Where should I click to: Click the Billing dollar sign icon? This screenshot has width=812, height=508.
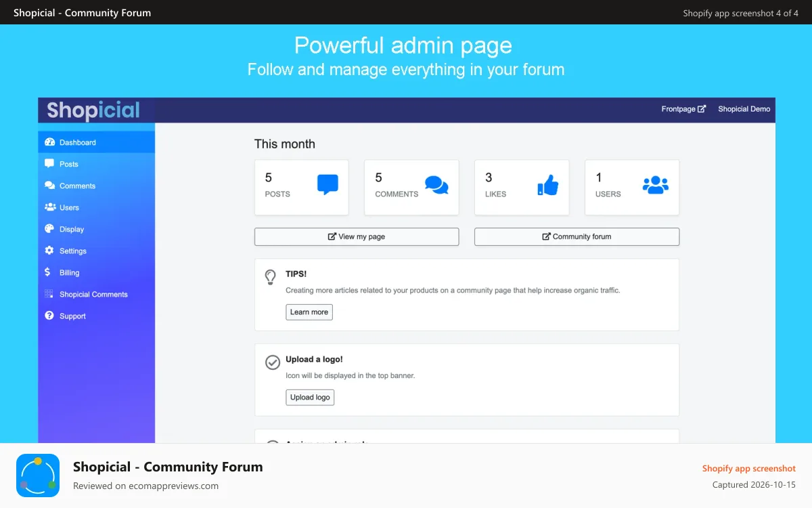point(47,272)
